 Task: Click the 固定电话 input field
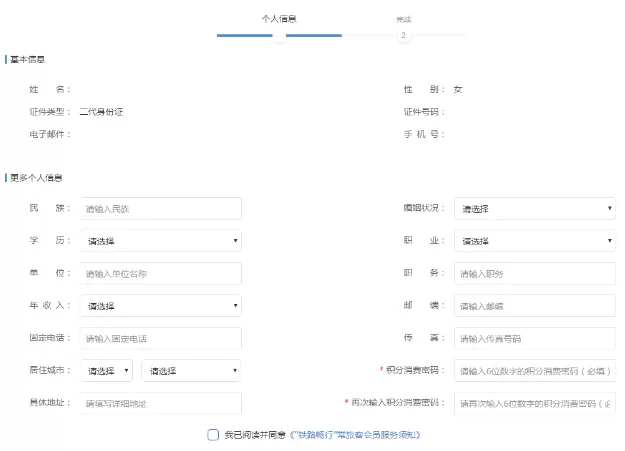[161, 338]
